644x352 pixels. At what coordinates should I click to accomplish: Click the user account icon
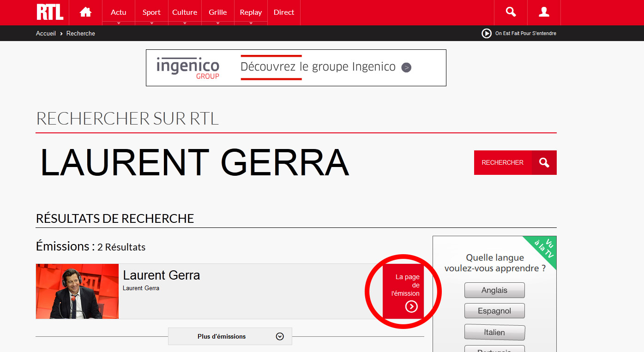pos(543,12)
